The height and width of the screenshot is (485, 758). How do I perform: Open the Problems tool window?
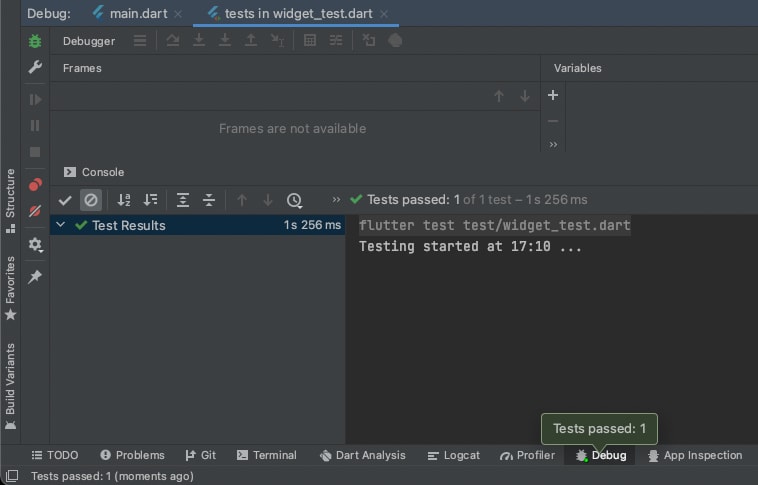point(132,456)
